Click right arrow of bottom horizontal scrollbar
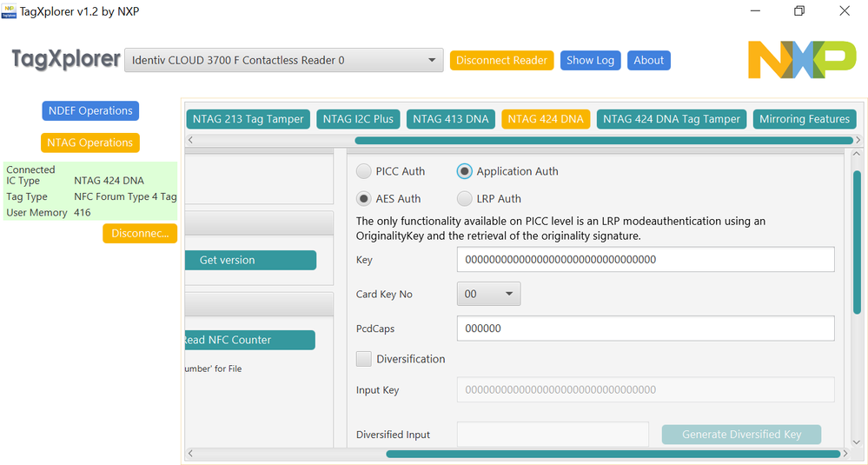868x465 pixels. tap(845, 454)
